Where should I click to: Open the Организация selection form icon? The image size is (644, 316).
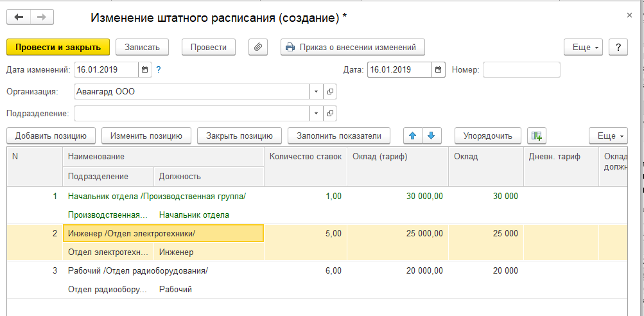pyautogui.click(x=330, y=92)
